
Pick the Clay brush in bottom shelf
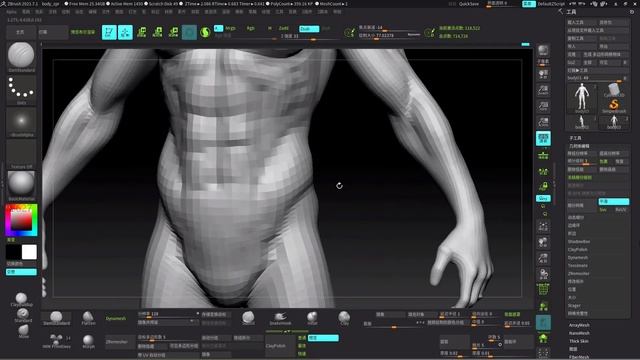click(344, 318)
